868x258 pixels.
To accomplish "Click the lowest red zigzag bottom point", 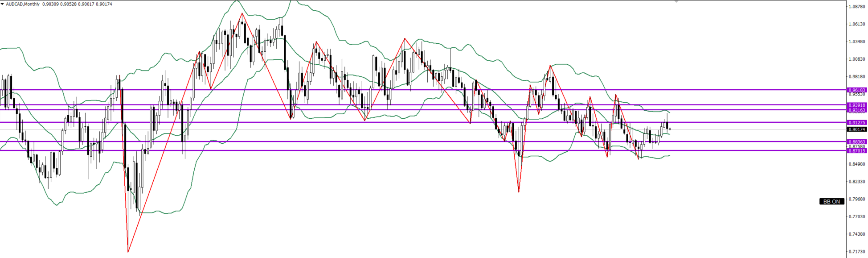I will point(128,252).
